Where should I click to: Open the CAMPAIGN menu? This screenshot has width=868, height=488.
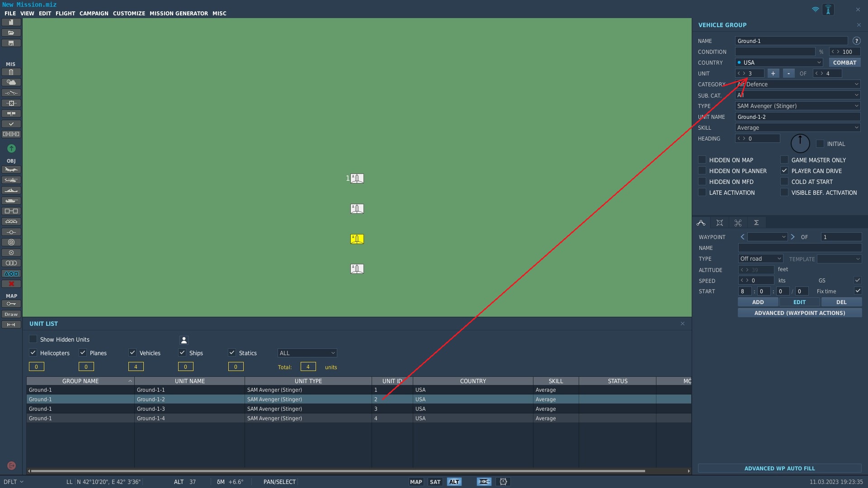(x=94, y=14)
